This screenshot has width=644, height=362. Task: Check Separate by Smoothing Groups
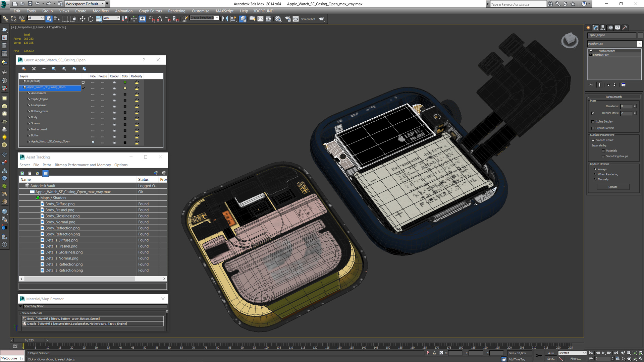tap(603, 156)
